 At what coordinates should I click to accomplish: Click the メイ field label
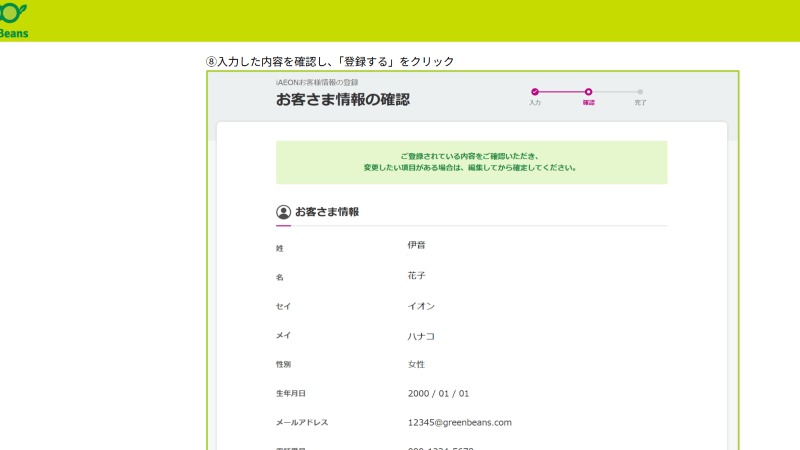[x=283, y=335]
